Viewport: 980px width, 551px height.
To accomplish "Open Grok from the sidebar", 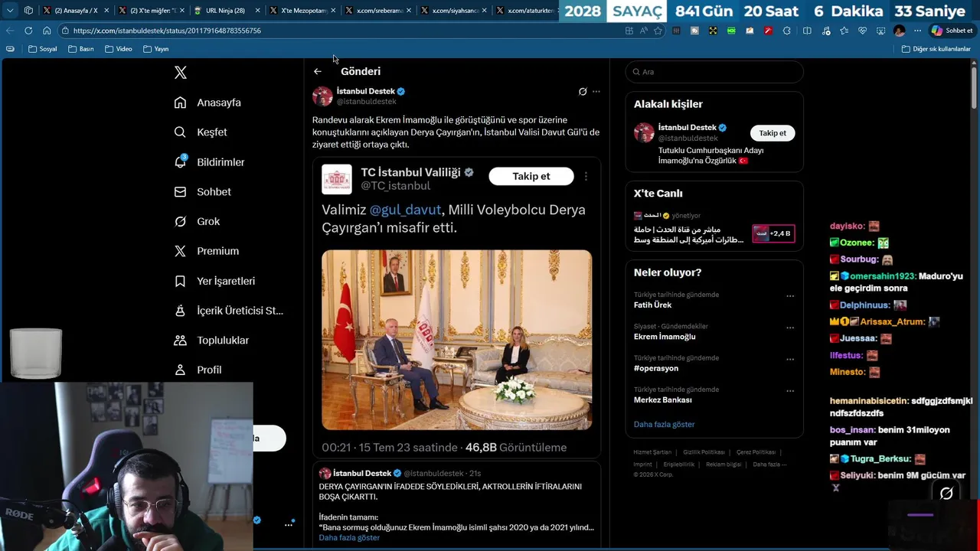I will click(197, 221).
